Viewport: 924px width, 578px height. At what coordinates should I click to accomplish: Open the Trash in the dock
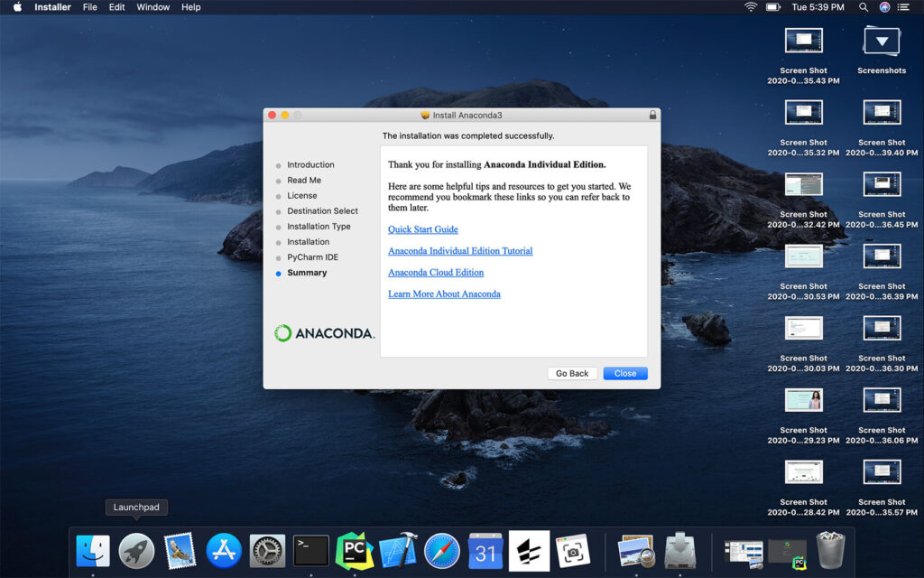click(831, 550)
